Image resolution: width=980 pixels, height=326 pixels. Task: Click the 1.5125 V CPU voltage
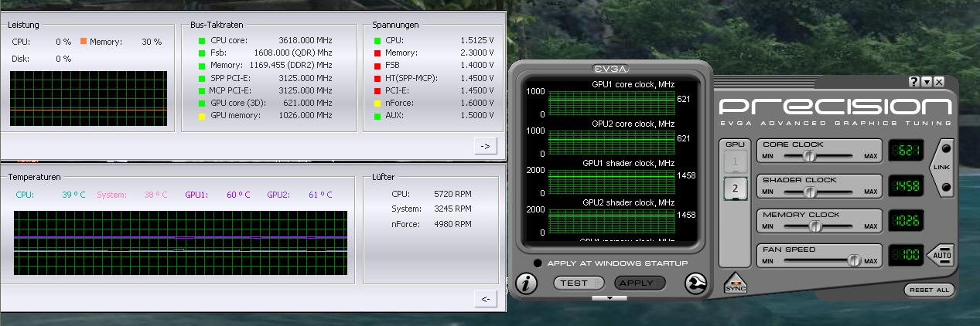(477, 40)
